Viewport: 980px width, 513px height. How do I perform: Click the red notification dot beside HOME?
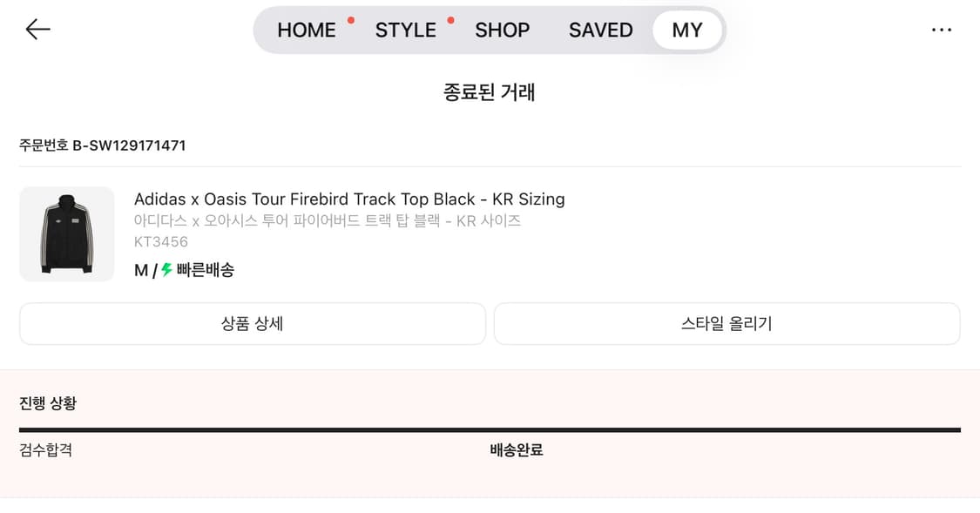350,19
